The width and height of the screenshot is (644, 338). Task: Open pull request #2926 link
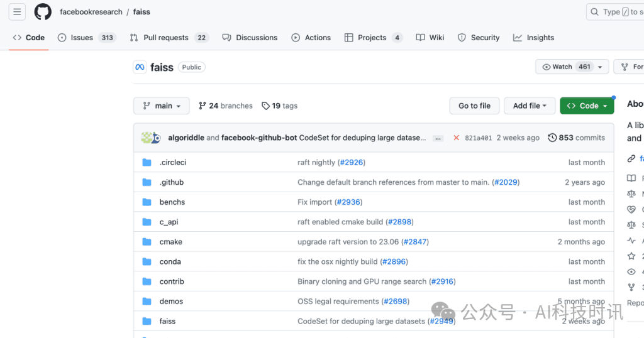(x=351, y=162)
